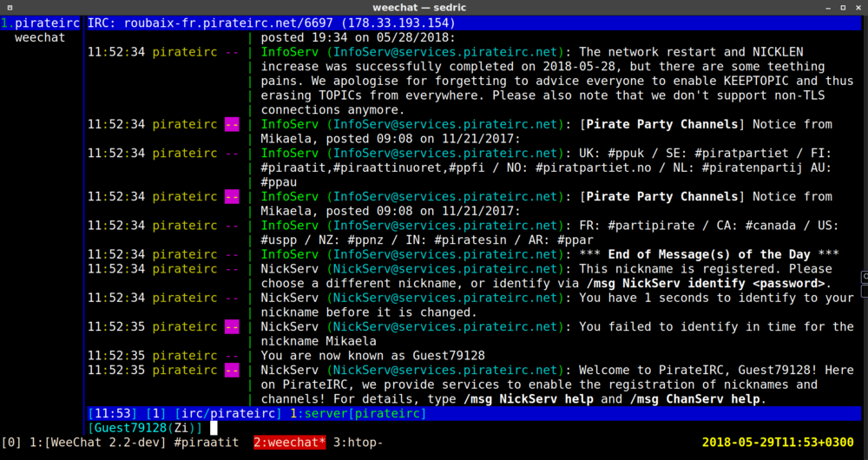Switch to tmux window 1 WeeChat 2.2-dev
Image resolution: width=868 pixels, height=460 pixels.
coord(97,443)
